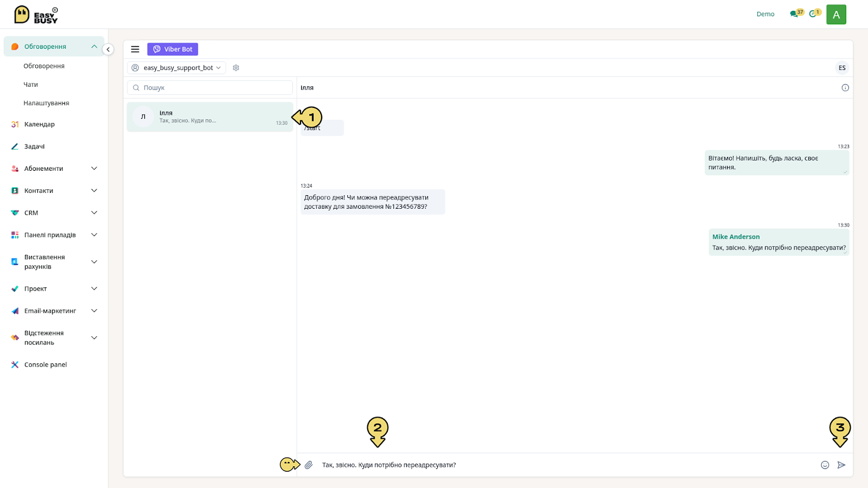
Task: Click the Календар sidebar icon
Action: click(x=15, y=124)
